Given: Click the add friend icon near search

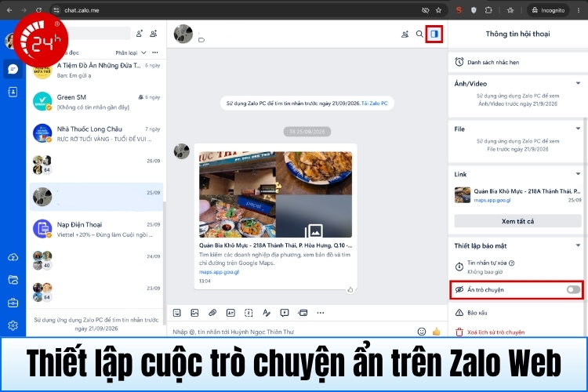Looking at the screenshot, I should pos(139,34).
